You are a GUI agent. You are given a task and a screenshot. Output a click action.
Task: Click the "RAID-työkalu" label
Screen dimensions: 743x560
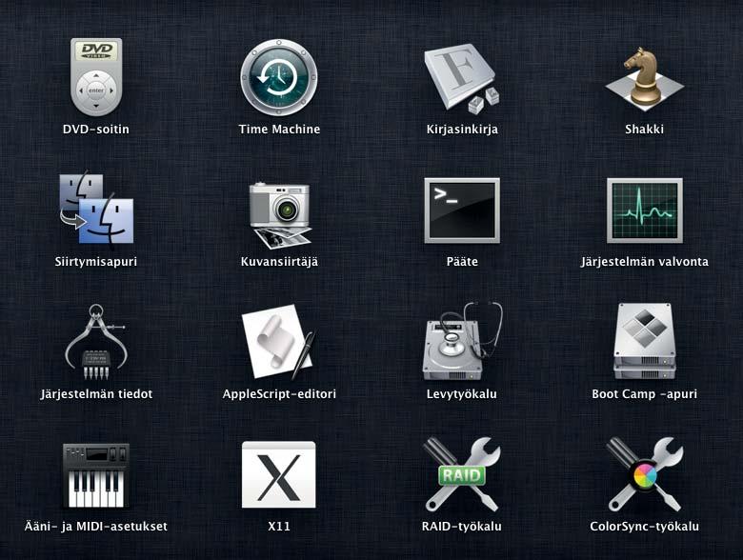click(462, 527)
